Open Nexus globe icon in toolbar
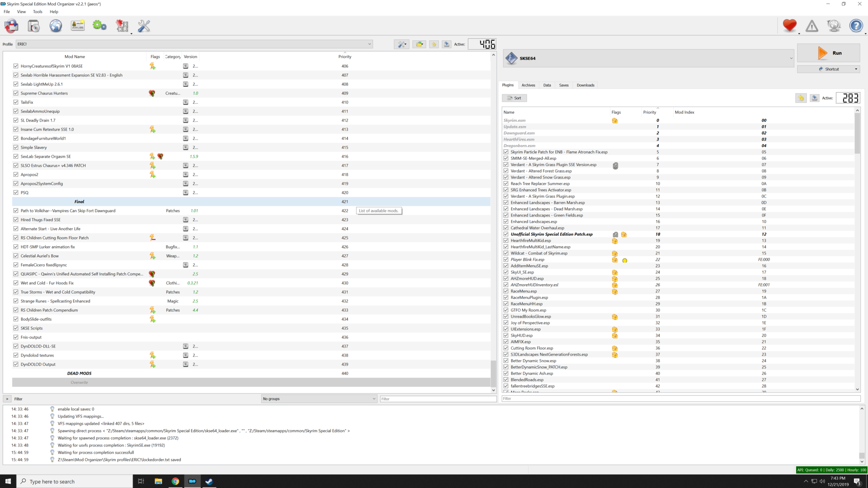 point(56,26)
